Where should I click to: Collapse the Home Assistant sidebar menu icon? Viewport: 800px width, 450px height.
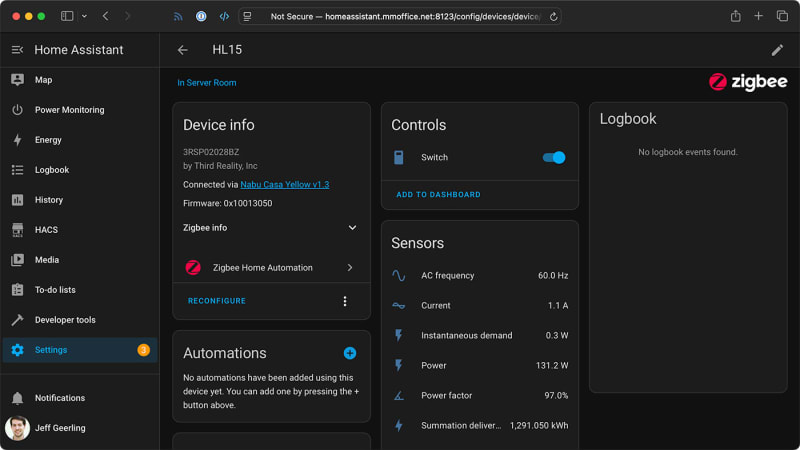(x=17, y=50)
